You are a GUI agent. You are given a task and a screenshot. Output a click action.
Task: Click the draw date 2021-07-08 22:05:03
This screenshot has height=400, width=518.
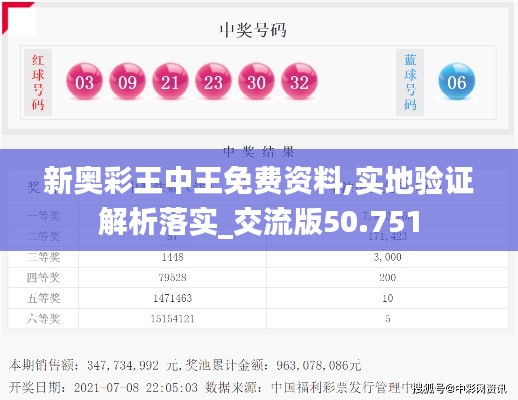coord(136,388)
